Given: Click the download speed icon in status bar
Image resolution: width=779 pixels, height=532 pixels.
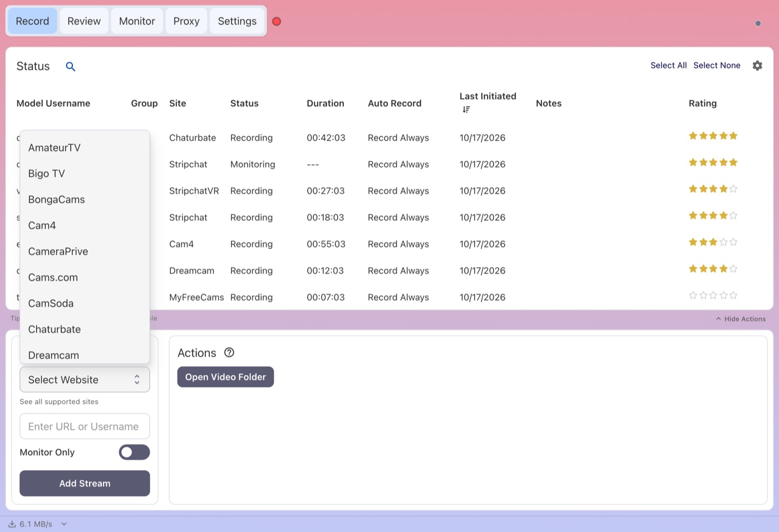Looking at the screenshot, I should [x=12, y=524].
